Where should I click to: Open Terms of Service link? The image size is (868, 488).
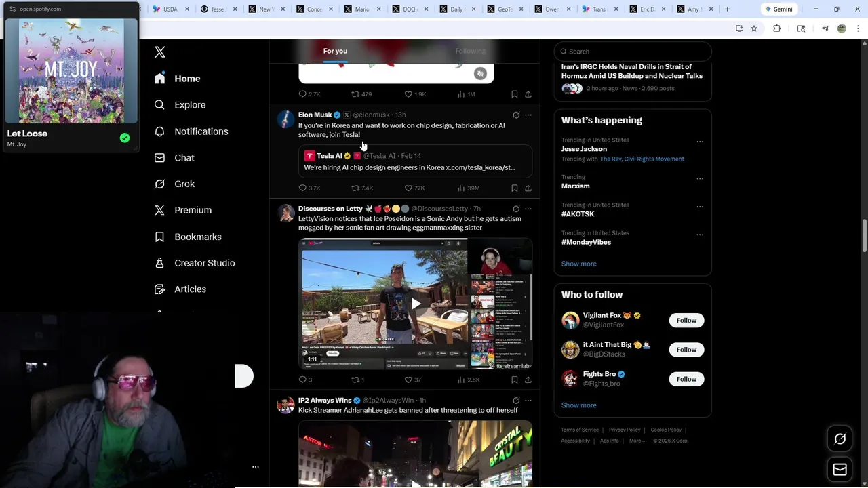point(580,430)
